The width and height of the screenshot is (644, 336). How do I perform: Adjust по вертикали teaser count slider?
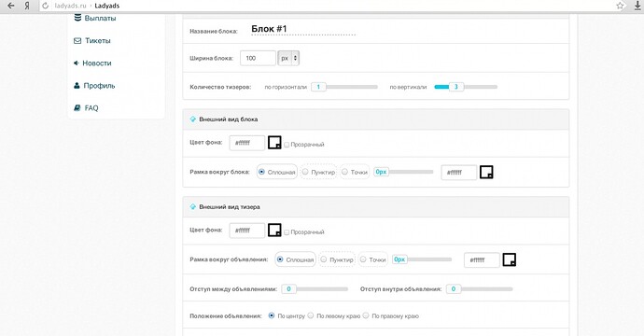466,87
